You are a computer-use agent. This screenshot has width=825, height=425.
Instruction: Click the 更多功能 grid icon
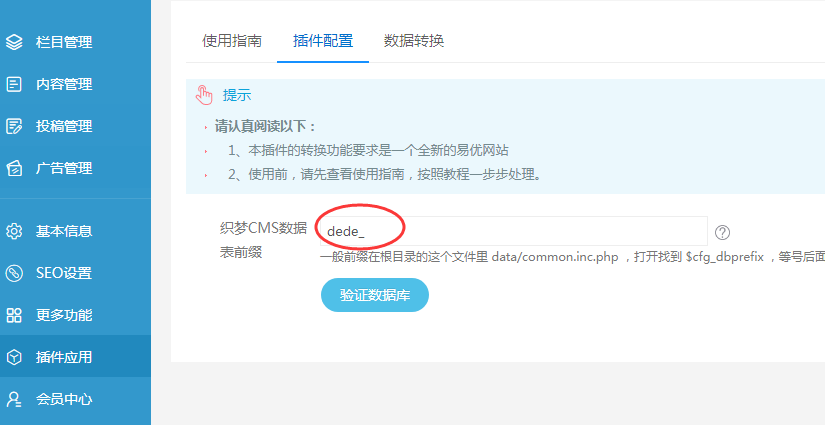click(14, 315)
